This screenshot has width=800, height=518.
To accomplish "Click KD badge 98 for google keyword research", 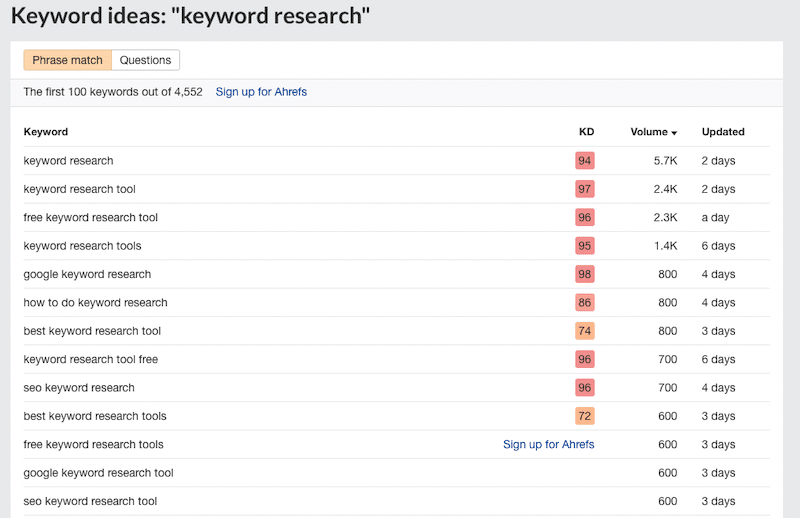I will pos(585,275).
